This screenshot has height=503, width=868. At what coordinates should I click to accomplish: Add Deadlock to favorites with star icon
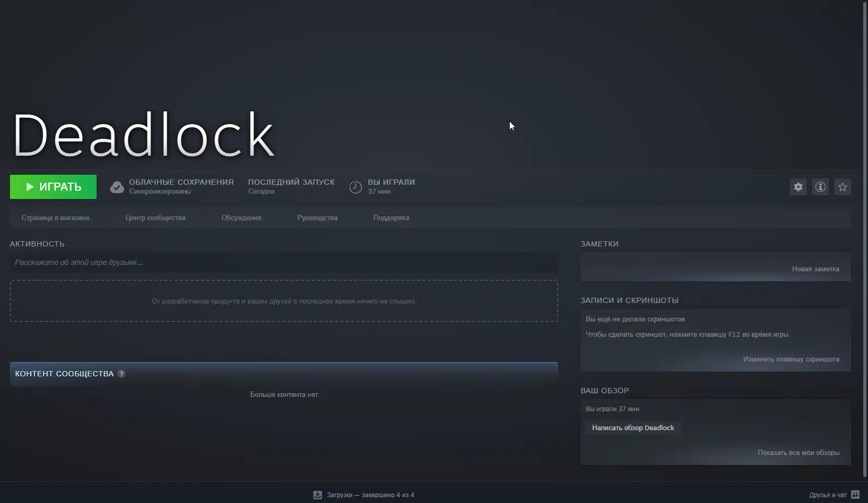pyautogui.click(x=843, y=187)
